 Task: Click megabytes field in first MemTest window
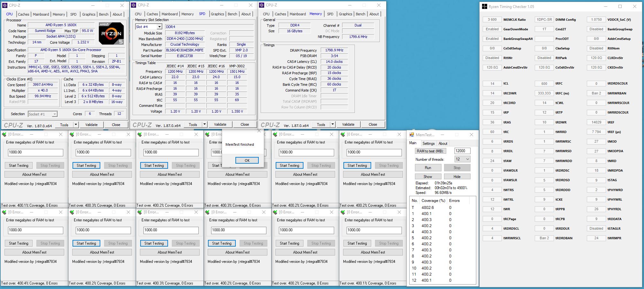(x=35, y=152)
